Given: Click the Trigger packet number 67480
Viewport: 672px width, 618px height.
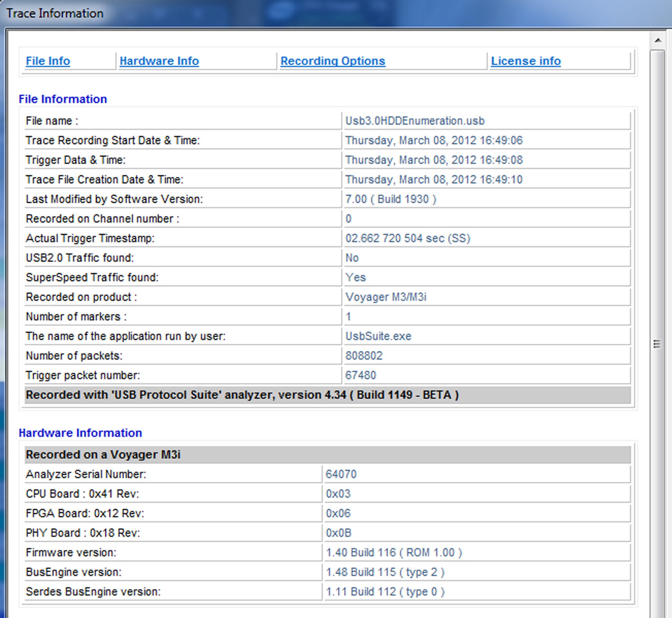Looking at the screenshot, I should 361,375.
